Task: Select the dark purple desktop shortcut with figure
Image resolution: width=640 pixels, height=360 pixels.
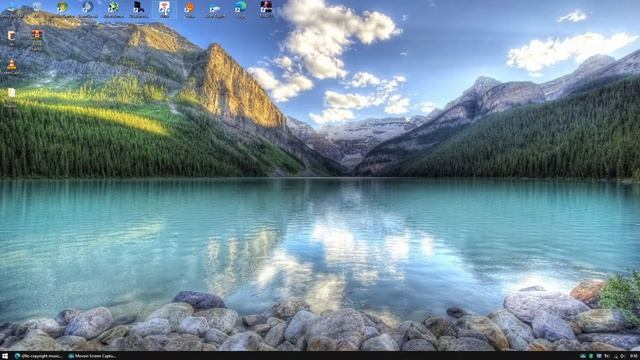Action: pos(266,8)
